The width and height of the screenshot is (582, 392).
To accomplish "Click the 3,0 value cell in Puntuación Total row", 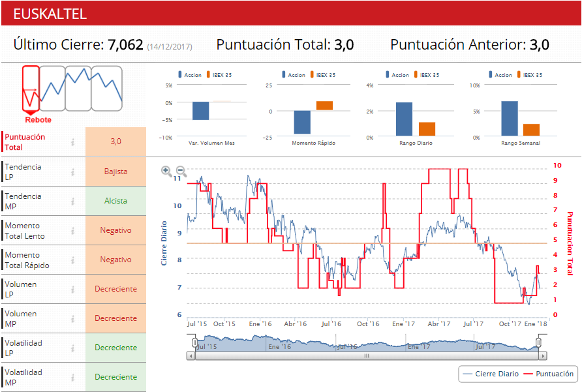I will coord(115,142).
